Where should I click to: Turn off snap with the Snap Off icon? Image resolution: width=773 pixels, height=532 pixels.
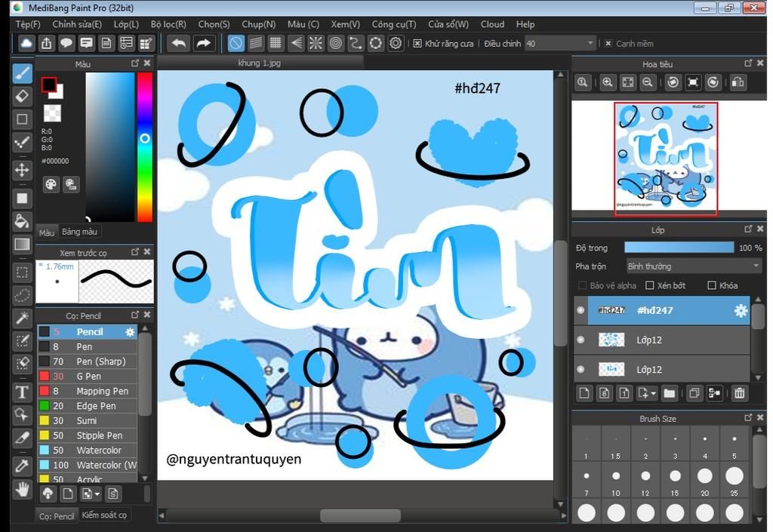pos(236,43)
